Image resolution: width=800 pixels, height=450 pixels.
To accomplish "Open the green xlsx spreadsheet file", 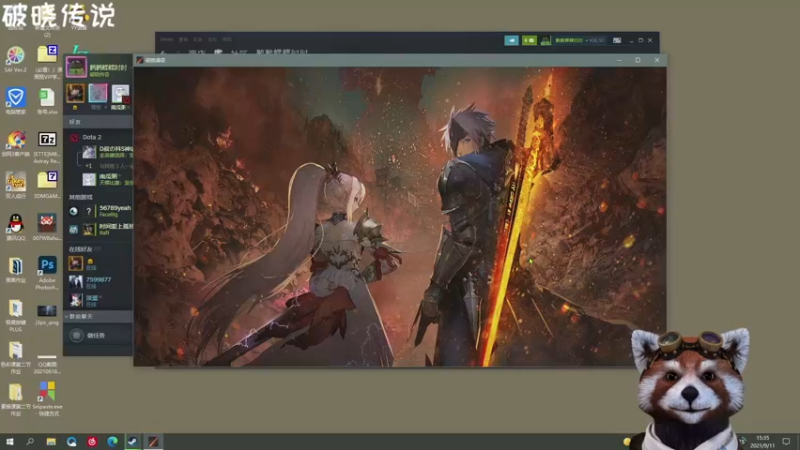I will click(47, 100).
